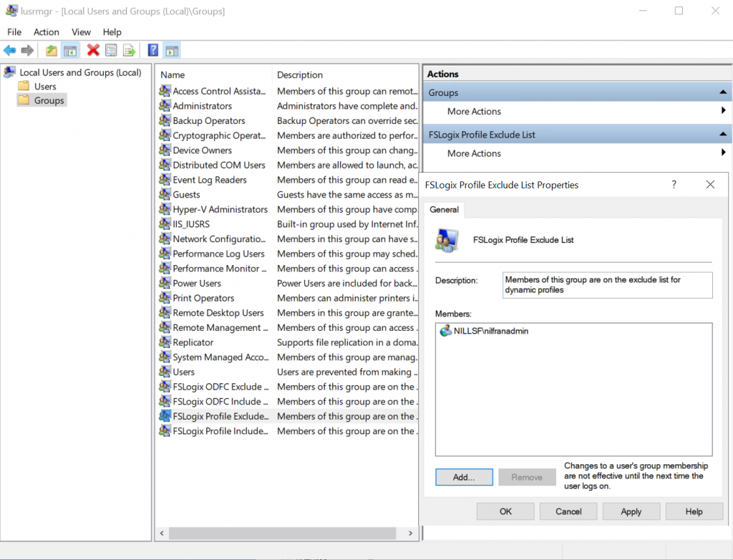The width and height of the screenshot is (733, 560).
Task: Sort by the Name column header
Action: [213, 75]
